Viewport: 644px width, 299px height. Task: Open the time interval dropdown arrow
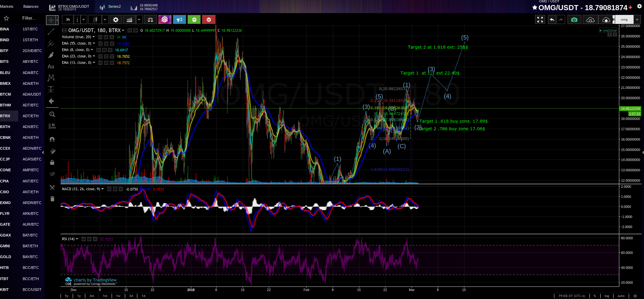pos(84,20)
